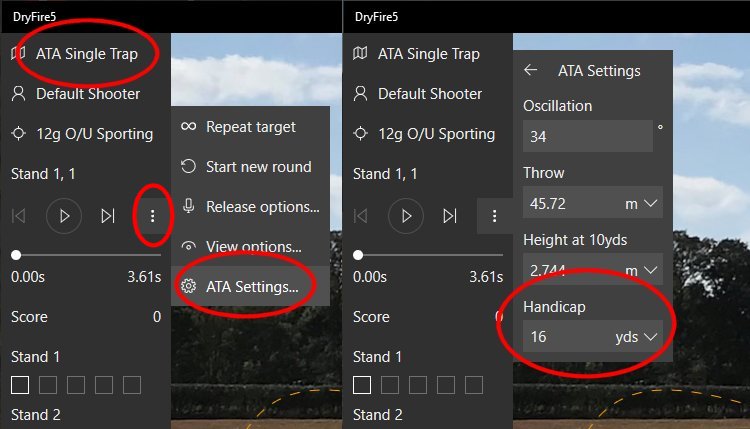Choose Repeat target from the menu
The width and height of the screenshot is (750, 429).
tap(250, 127)
